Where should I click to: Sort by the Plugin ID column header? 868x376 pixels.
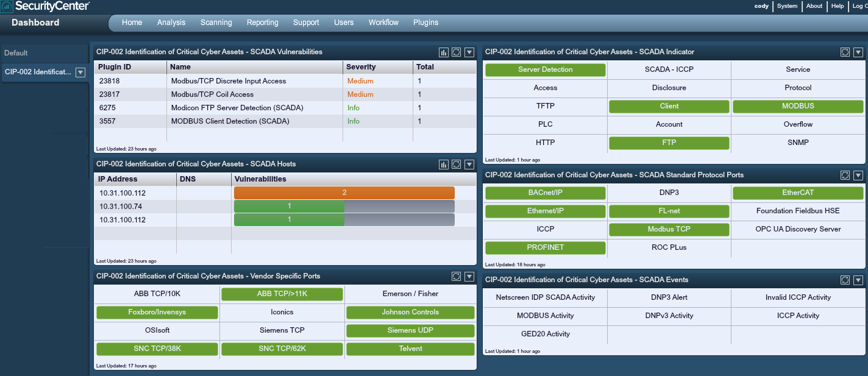[x=130, y=67]
